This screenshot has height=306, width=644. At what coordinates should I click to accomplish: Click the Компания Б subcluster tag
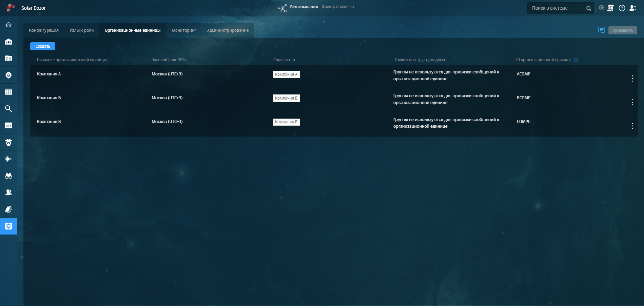[x=286, y=98]
